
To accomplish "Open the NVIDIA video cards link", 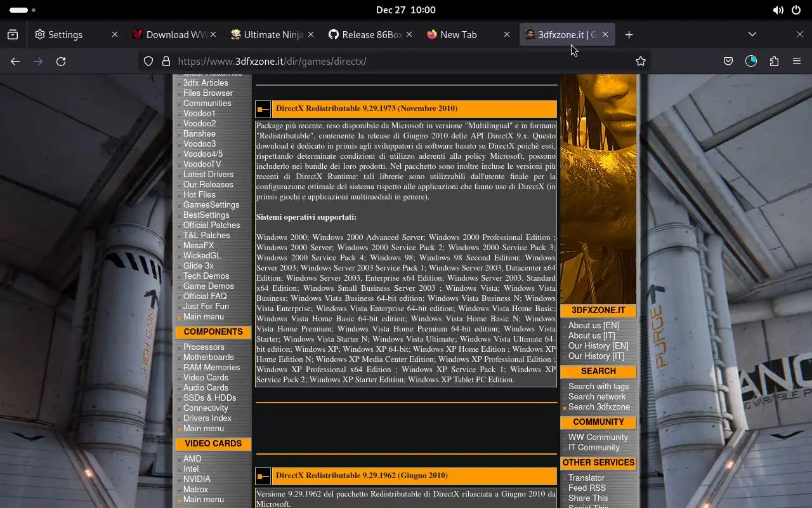I will [x=197, y=479].
